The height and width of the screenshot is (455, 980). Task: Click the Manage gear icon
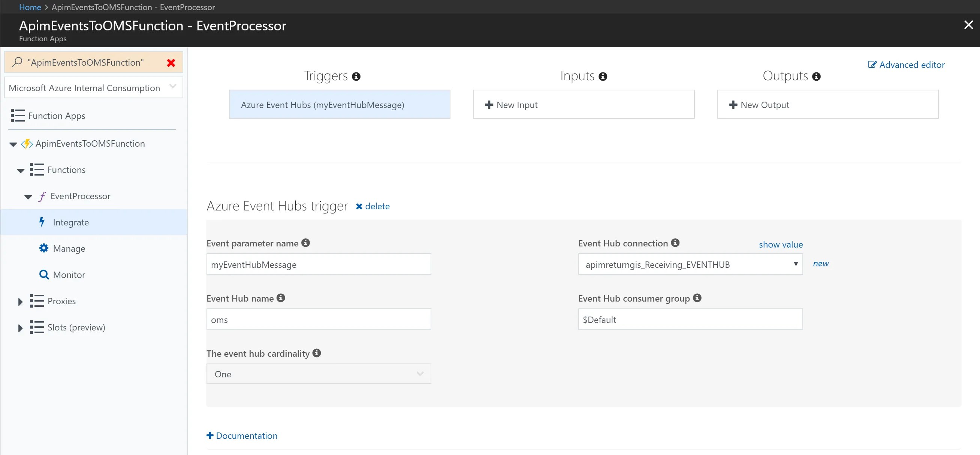(x=44, y=248)
